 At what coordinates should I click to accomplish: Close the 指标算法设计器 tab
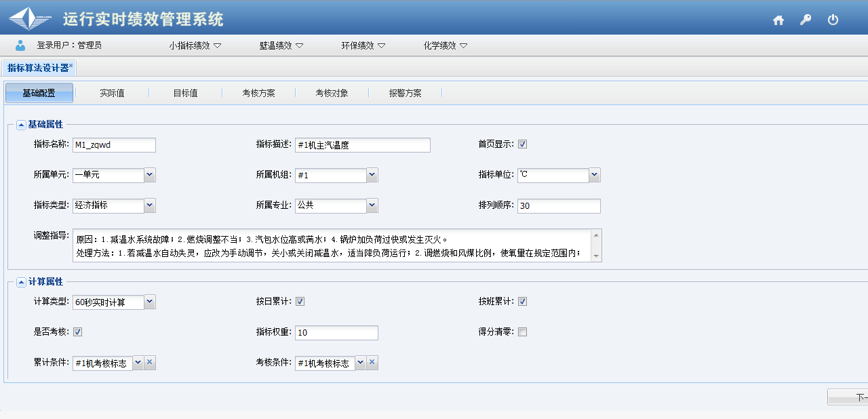pyautogui.click(x=71, y=65)
